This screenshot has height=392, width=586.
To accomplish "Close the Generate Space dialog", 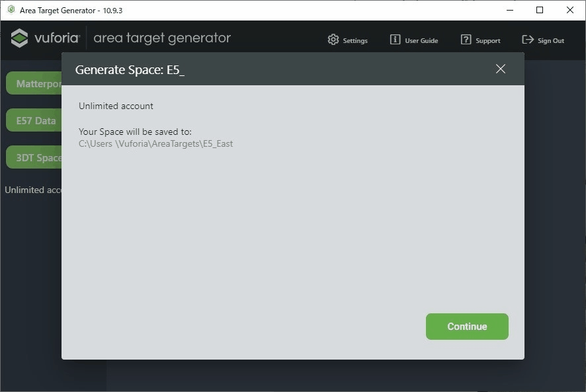I will tap(501, 69).
